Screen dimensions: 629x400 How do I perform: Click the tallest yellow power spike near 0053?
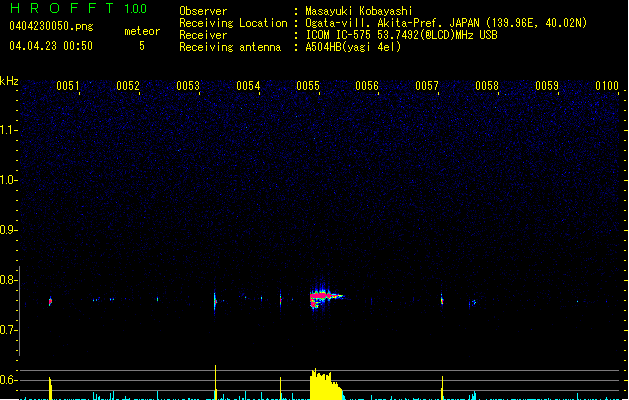[x=215, y=382]
